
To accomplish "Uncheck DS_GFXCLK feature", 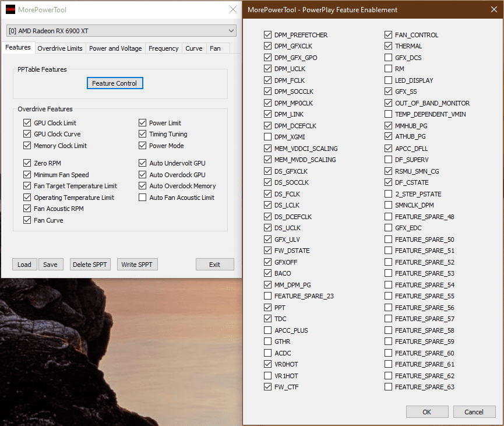I will tap(267, 171).
